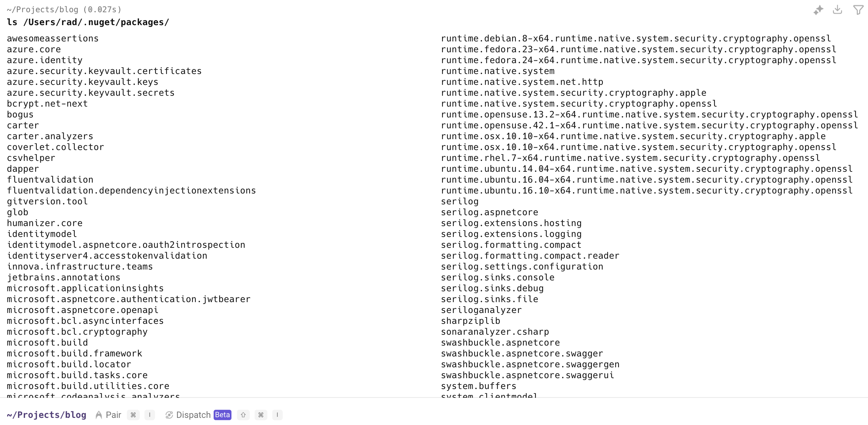Click the sharpziplib entry
Screen dimensions: 868x425
click(470, 321)
